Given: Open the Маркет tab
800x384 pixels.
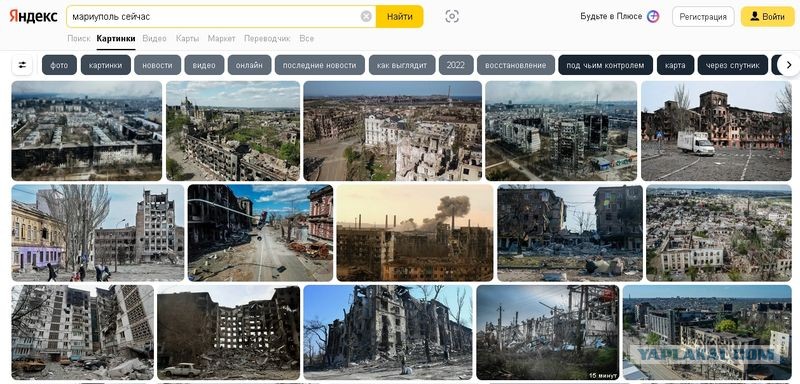Looking at the screenshot, I should click(221, 38).
